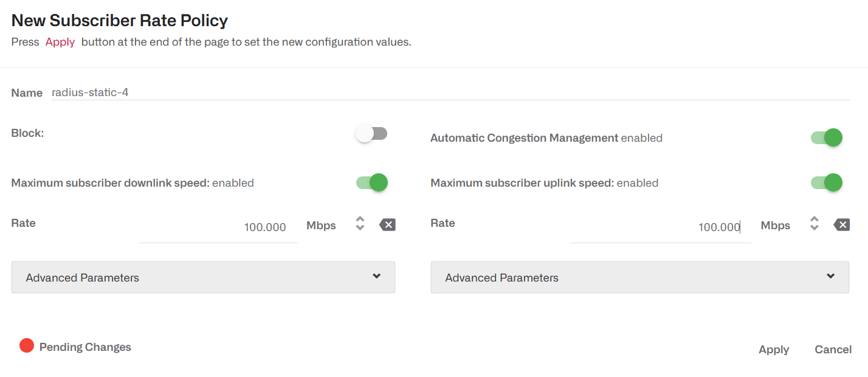Turn off Maximum subscriber downlink speed
This screenshot has width=868, height=377.
(x=371, y=182)
